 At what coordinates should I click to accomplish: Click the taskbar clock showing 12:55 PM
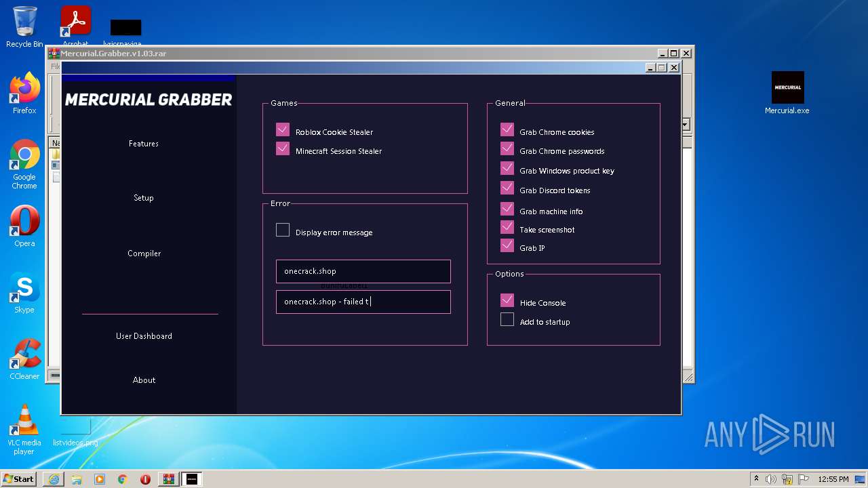tap(833, 479)
